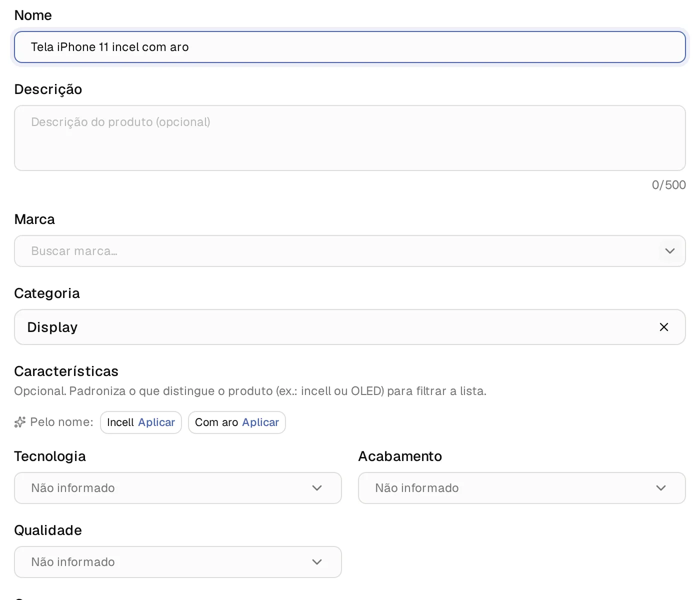The image size is (700, 600).
Task: Click the chevron icon in Acabamento select
Action: coord(661,488)
